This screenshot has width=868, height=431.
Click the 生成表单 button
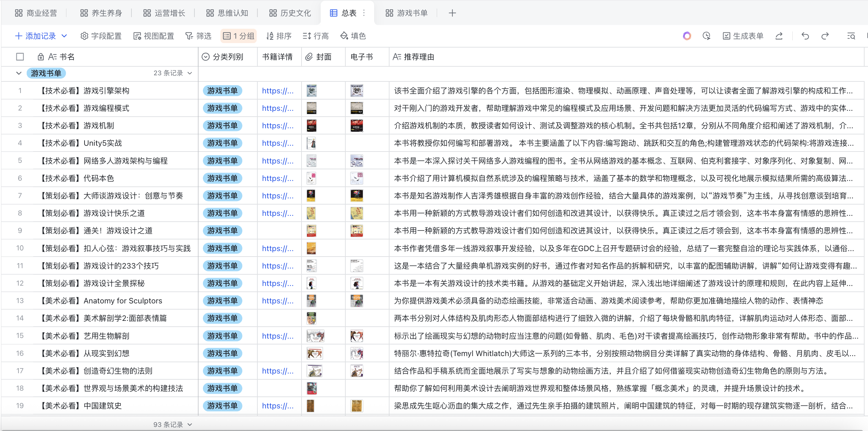tap(743, 36)
